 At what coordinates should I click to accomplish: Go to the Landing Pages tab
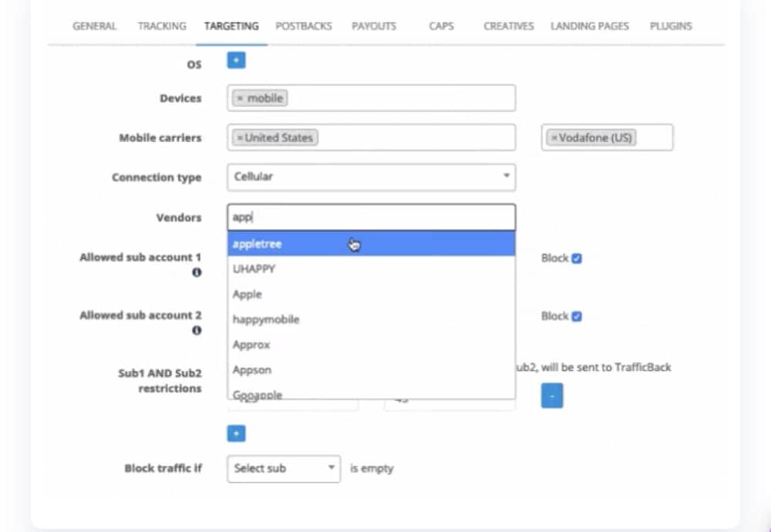[589, 26]
